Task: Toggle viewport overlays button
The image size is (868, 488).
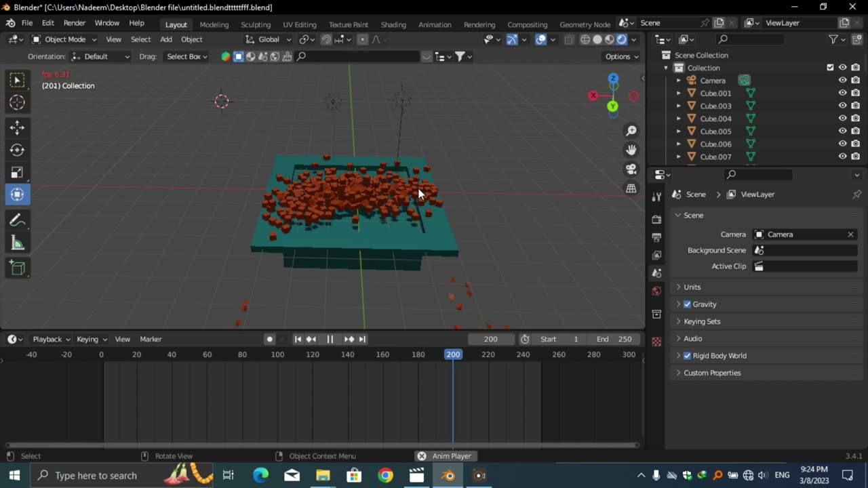Action: (540, 39)
